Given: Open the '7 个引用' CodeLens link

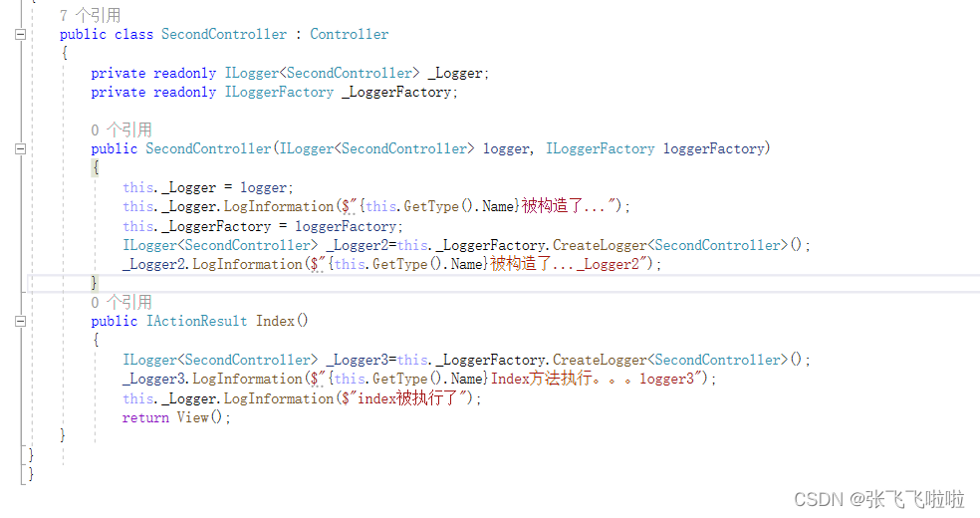Looking at the screenshot, I should coord(91,15).
